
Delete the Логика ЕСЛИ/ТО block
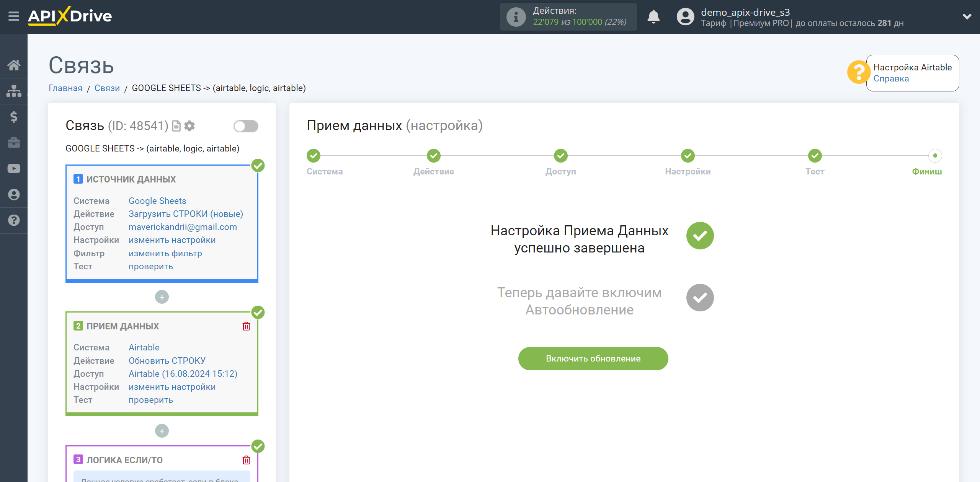(x=246, y=460)
